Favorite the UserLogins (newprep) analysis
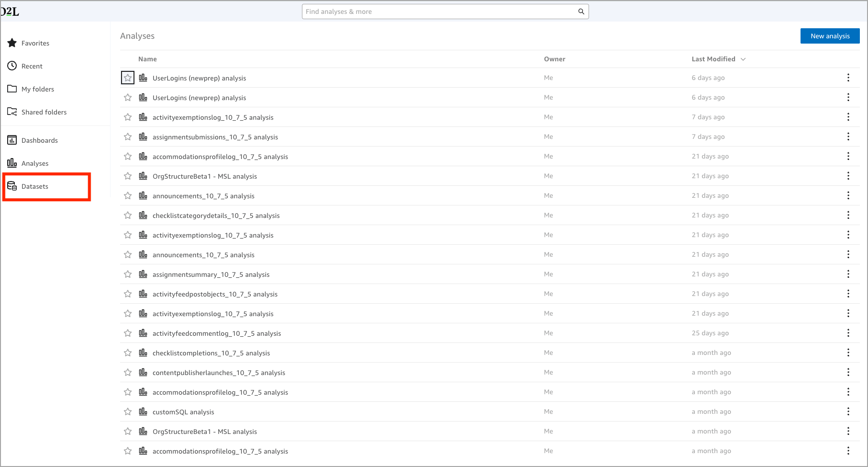 [127, 77]
